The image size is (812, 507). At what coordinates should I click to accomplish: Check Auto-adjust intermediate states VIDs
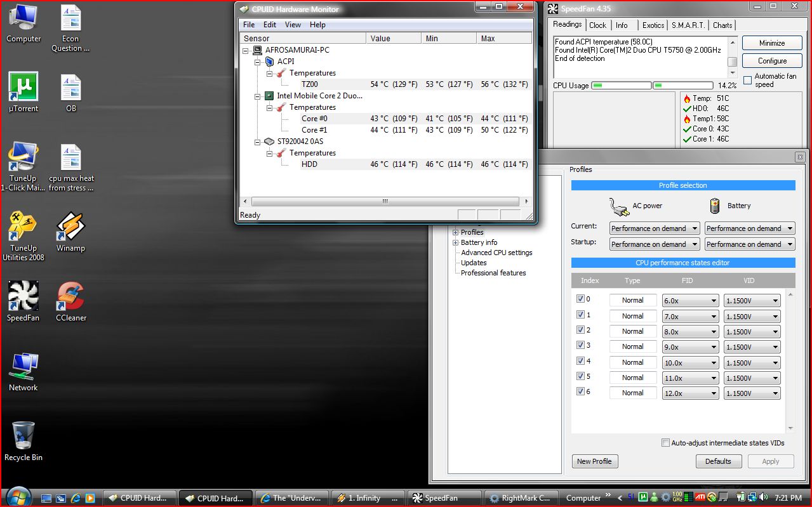point(665,443)
